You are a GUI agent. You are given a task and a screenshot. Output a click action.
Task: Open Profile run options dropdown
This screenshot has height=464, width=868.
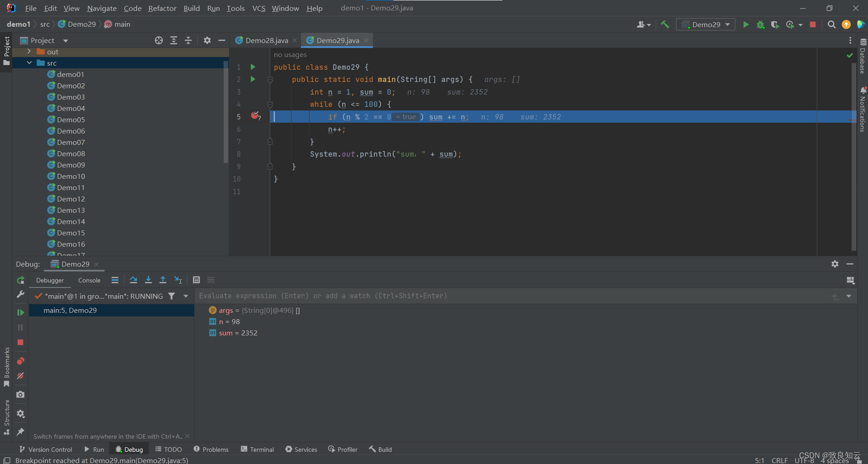tap(801, 25)
